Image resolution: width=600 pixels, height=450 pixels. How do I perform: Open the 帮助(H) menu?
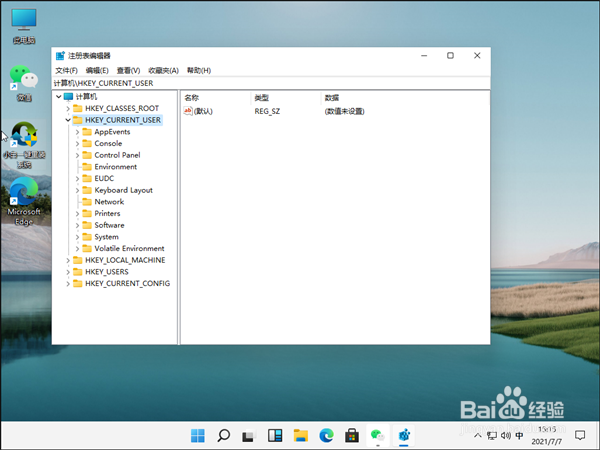tap(199, 70)
